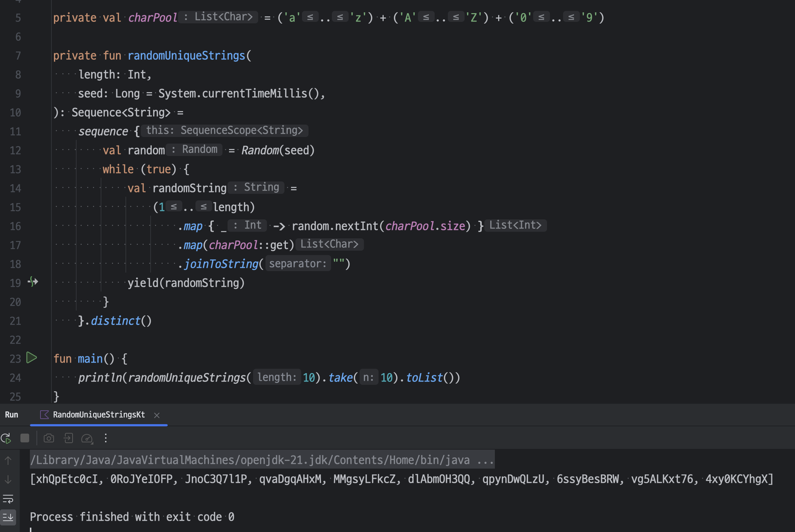Toggle soft-wrap in the console
Viewport: 795px width, 532px height.
tap(8, 498)
